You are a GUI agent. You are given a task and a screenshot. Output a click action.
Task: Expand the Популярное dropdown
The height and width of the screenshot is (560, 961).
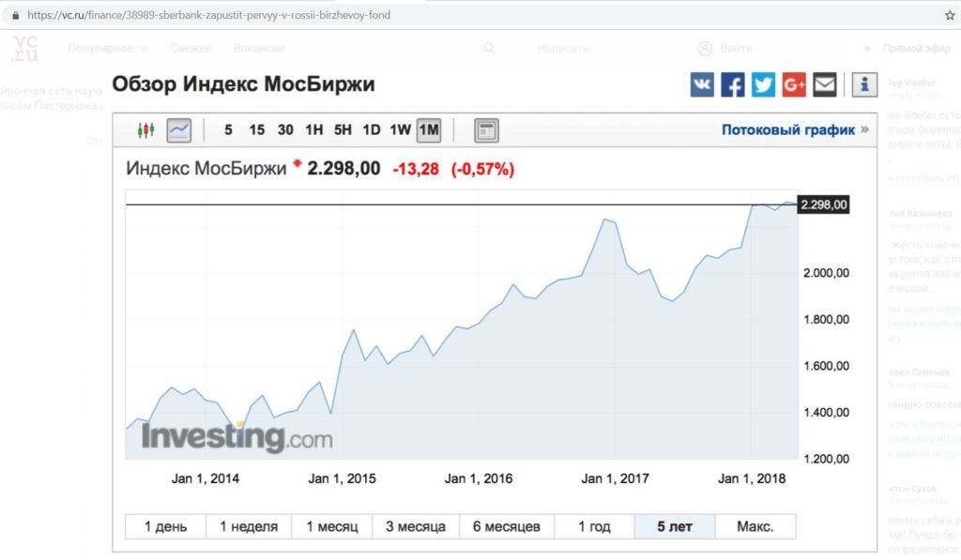[109, 48]
